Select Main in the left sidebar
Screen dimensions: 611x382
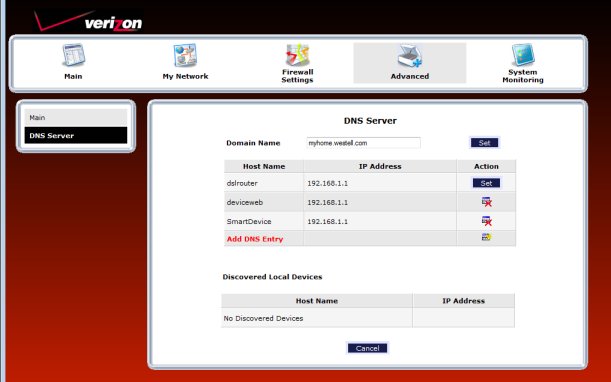[76, 117]
